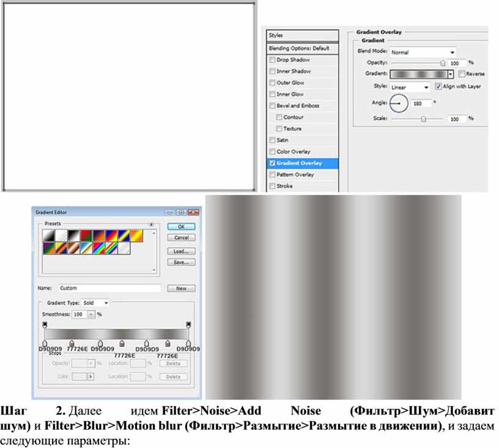The width and height of the screenshot is (499, 448).
Task: Enable the Pattern Overlay checkbox
Action: click(x=272, y=175)
